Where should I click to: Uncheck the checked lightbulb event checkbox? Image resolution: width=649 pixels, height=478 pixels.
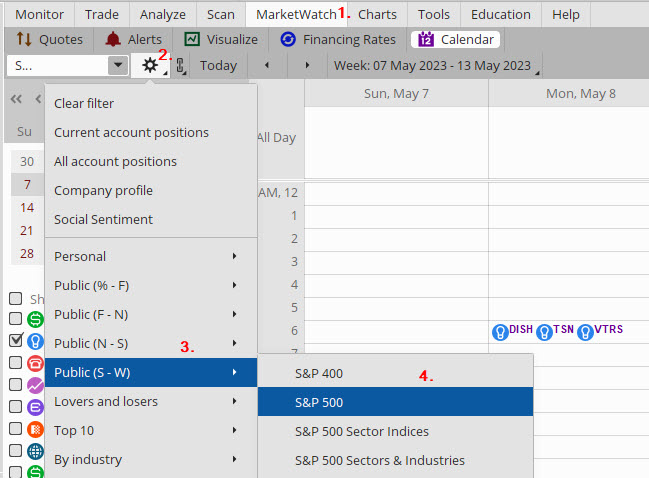pyautogui.click(x=15, y=340)
